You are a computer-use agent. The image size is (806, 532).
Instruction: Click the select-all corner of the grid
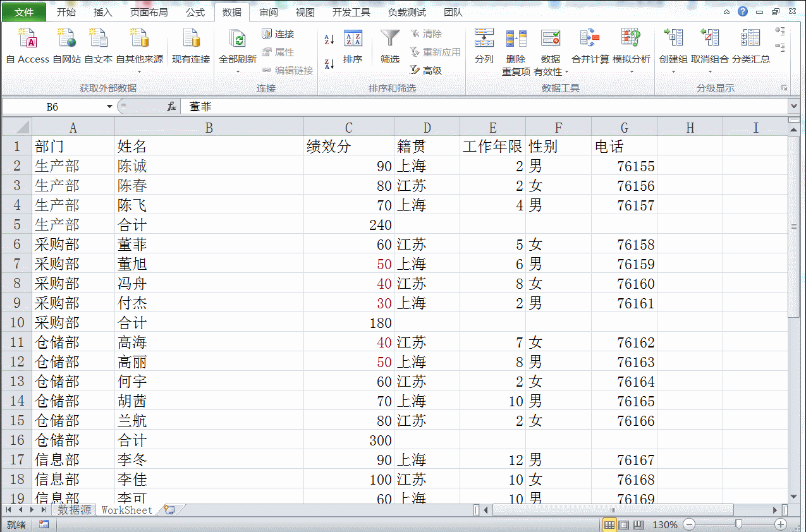coord(16,126)
